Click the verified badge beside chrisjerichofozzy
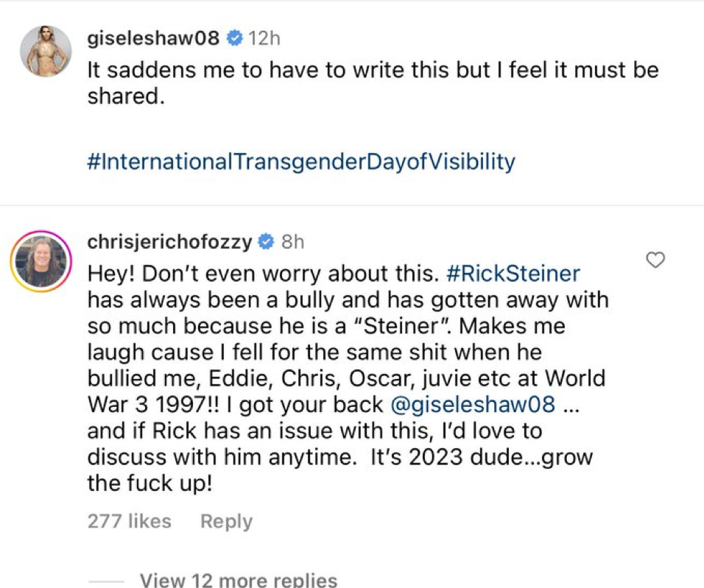The height and width of the screenshot is (588, 704). click(267, 241)
